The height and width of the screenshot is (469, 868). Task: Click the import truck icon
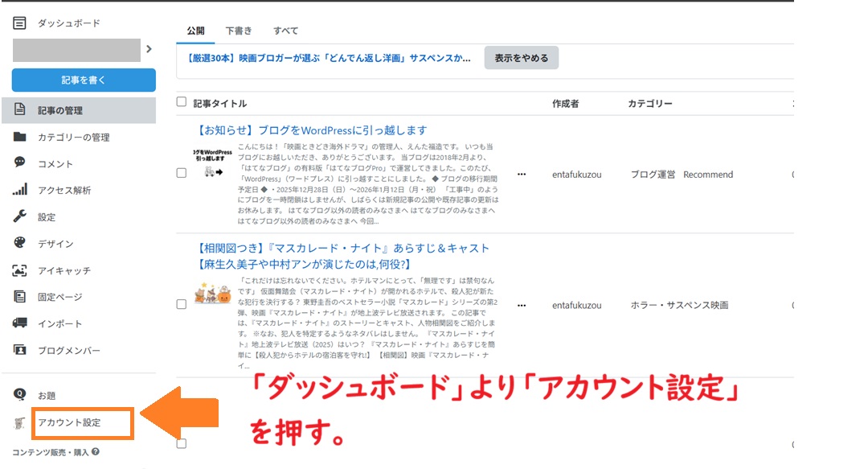20,323
